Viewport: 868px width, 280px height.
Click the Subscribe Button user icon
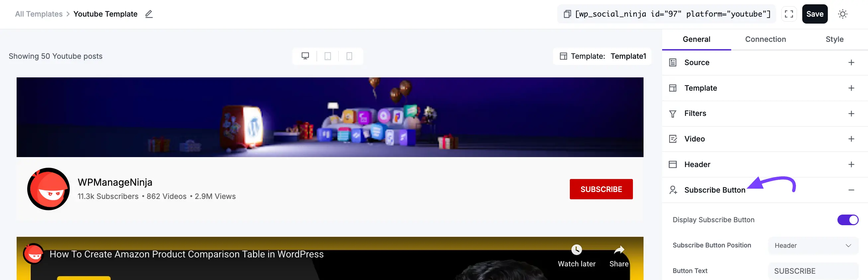click(x=673, y=190)
